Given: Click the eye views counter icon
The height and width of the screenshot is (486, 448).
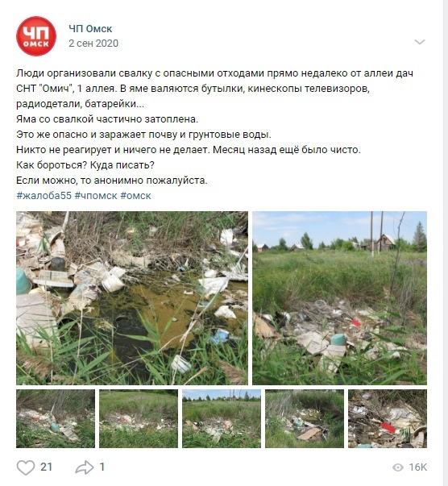Looking at the screenshot, I should [x=398, y=467].
